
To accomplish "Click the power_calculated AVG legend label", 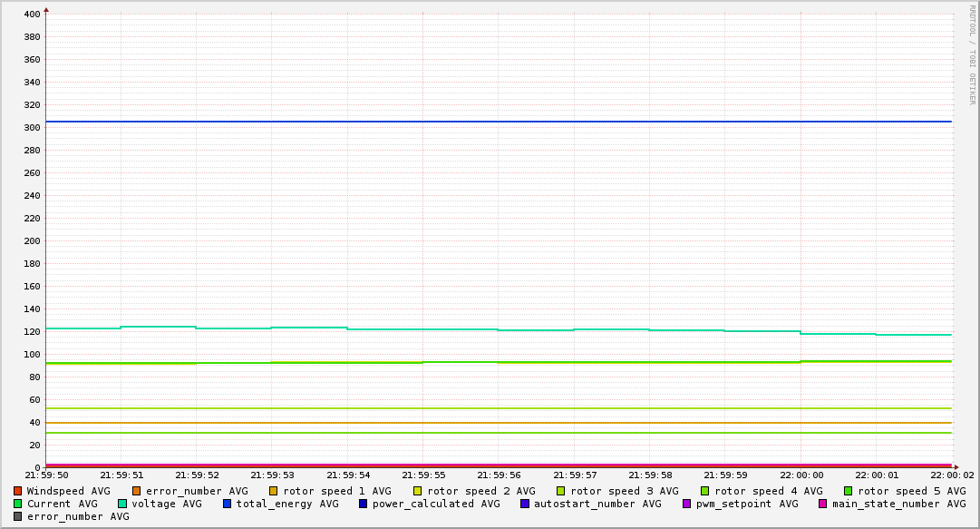I will (436, 504).
